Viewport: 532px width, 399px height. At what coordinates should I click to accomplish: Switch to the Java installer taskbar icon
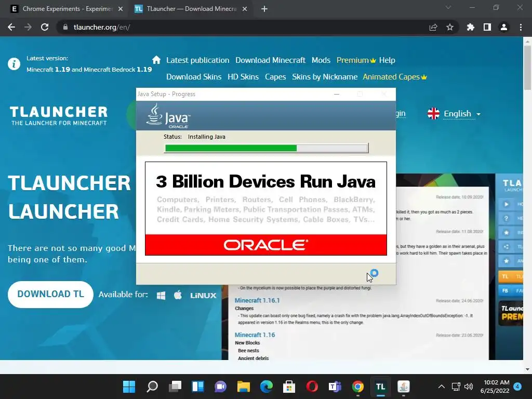point(403,387)
